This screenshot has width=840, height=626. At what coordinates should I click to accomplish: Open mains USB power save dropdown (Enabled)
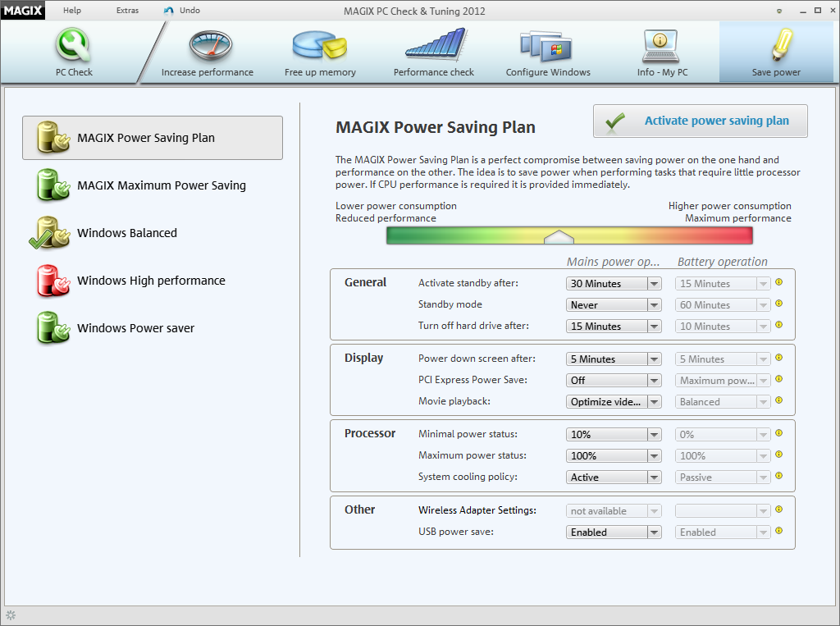click(x=614, y=532)
